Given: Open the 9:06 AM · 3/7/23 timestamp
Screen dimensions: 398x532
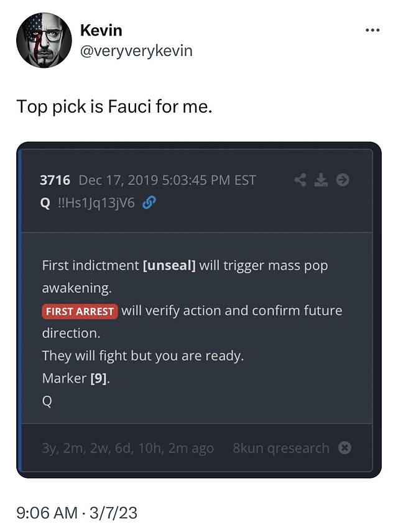Looking at the screenshot, I should pyautogui.click(x=76, y=513).
